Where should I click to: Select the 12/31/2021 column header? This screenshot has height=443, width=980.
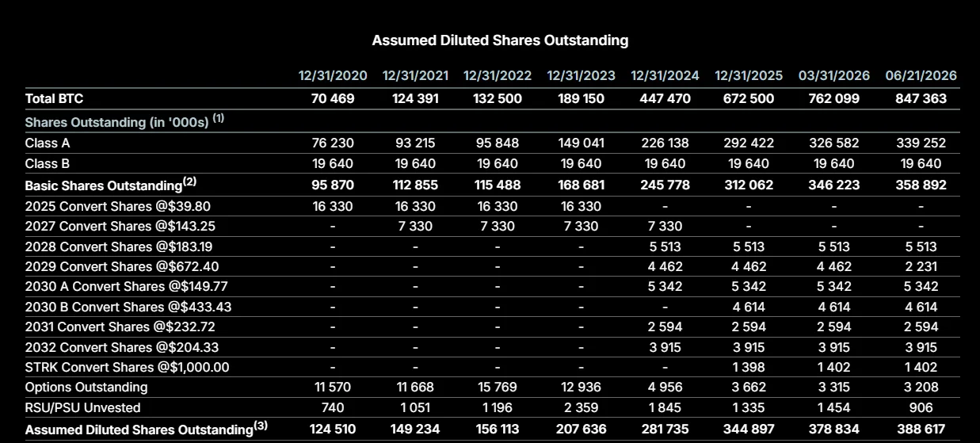(415, 76)
